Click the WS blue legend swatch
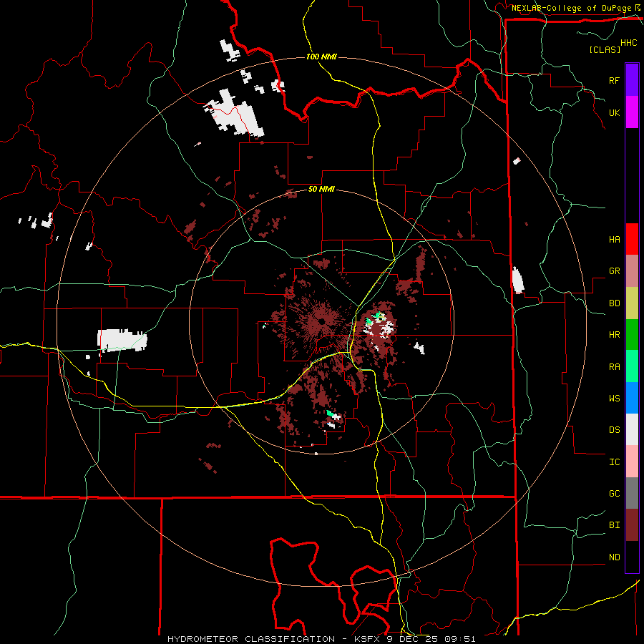 [x=632, y=398]
